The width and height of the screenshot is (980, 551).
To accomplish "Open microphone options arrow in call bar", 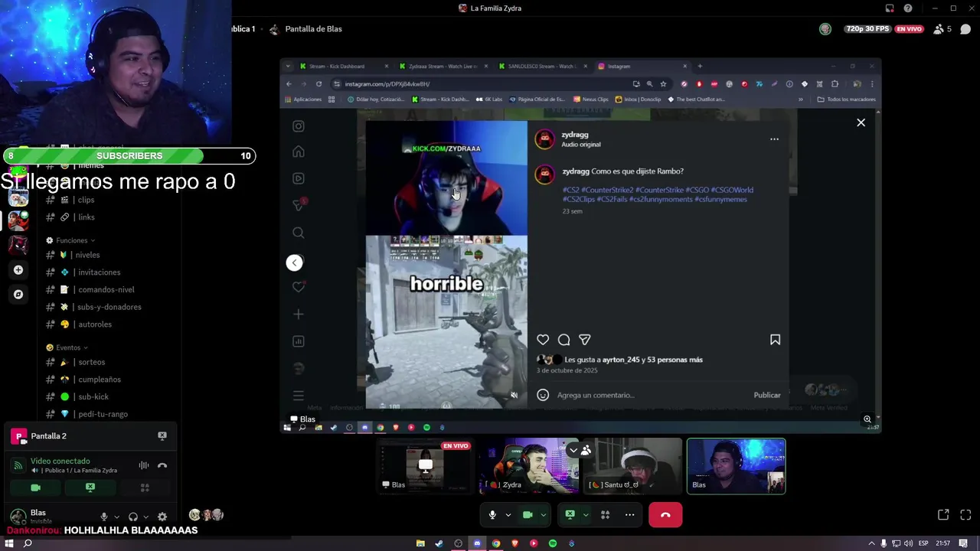I will pyautogui.click(x=508, y=515).
